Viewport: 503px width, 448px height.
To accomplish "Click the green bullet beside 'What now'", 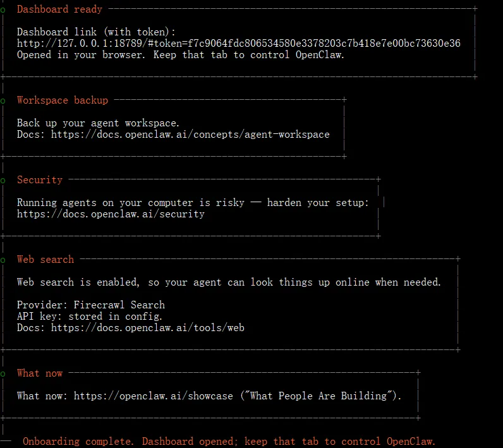I will click(3, 374).
